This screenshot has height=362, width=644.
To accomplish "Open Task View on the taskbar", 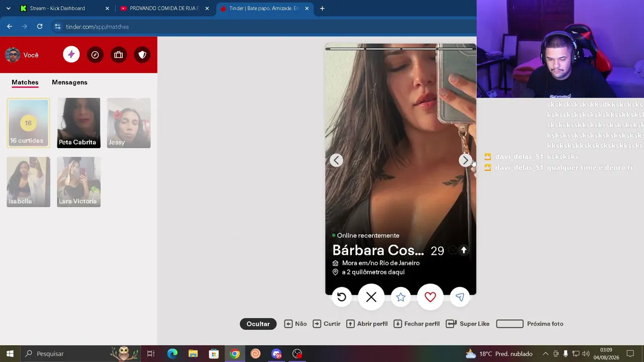I will [151, 353].
